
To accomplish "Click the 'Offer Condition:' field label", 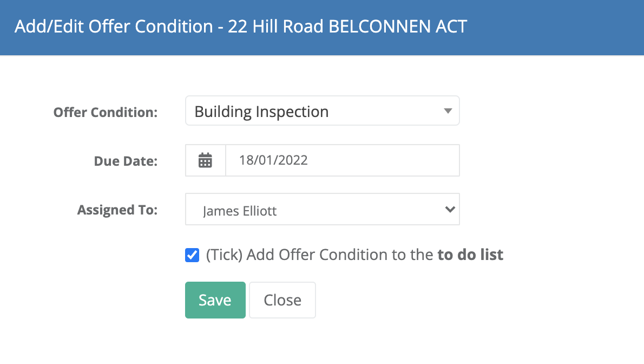I will 106,112.
